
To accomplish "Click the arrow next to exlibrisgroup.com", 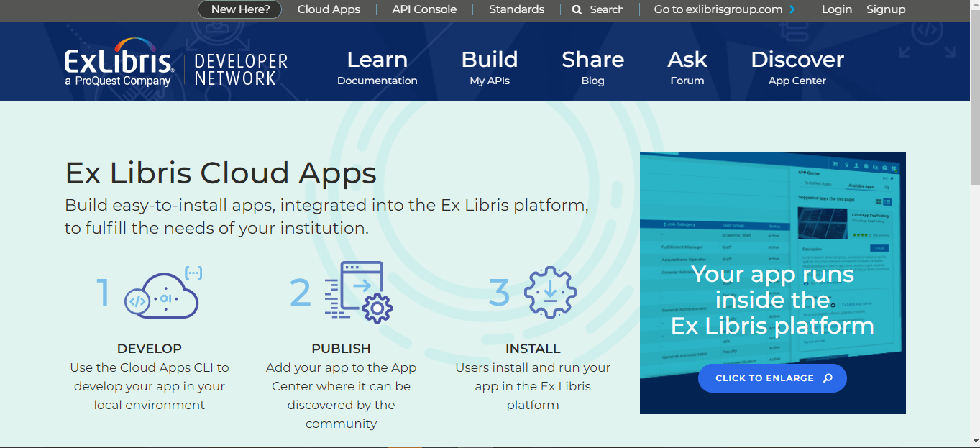I will tap(794, 9).
